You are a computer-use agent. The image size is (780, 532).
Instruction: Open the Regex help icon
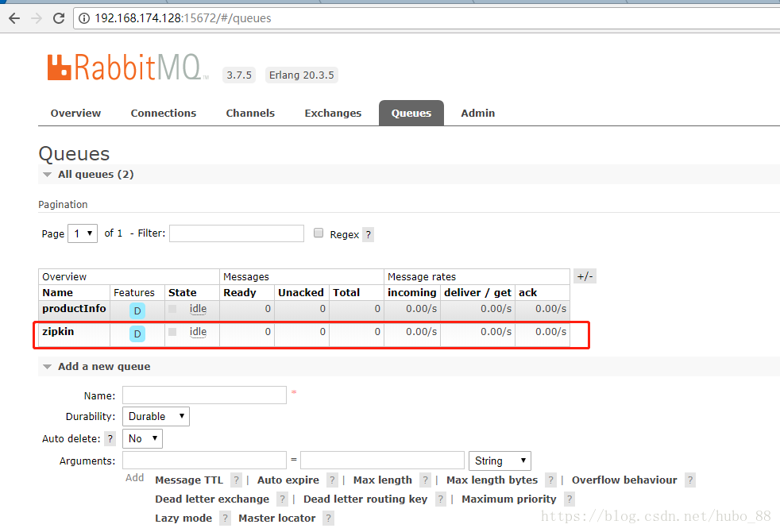click(x=368, y=234)
